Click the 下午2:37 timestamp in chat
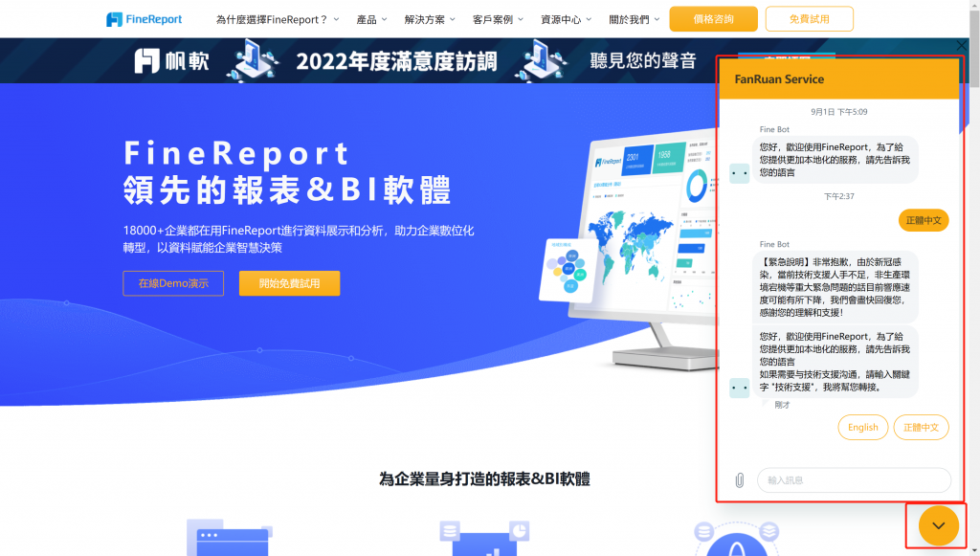980x556 pixels. (838, 196)
